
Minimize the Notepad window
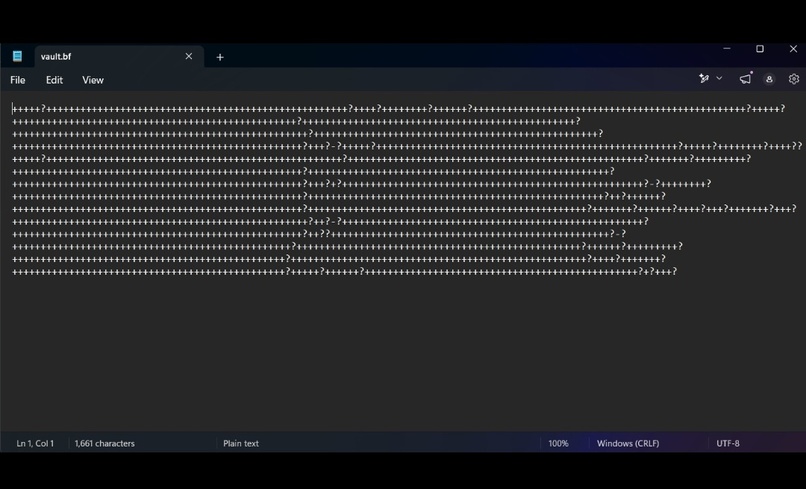727,49
